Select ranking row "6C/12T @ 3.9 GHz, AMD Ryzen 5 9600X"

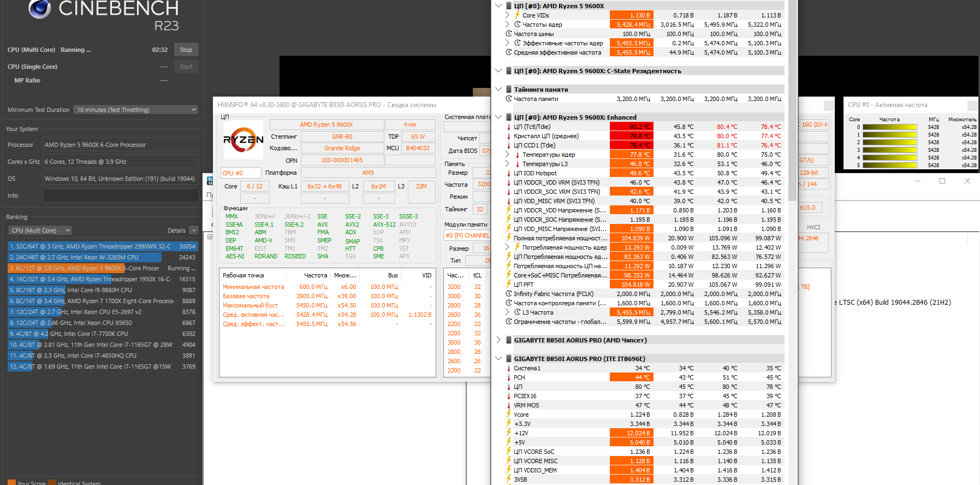click(x=103, y=268)
